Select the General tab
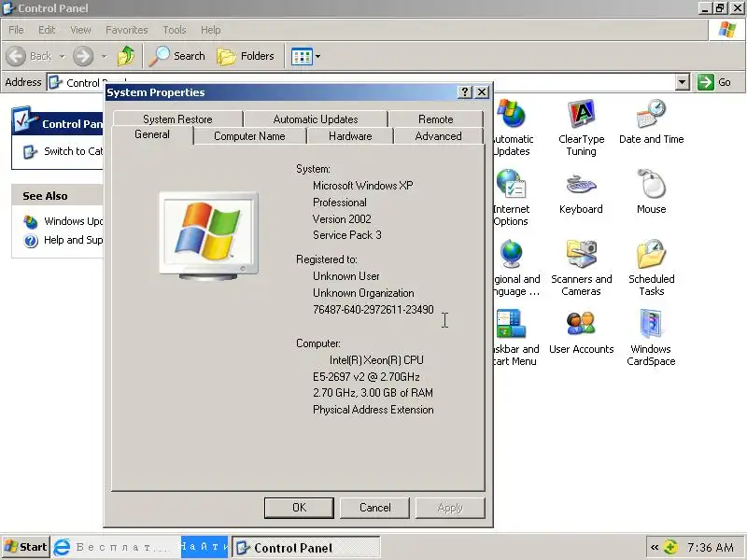The image size is (747, 560). pos(152,134)
